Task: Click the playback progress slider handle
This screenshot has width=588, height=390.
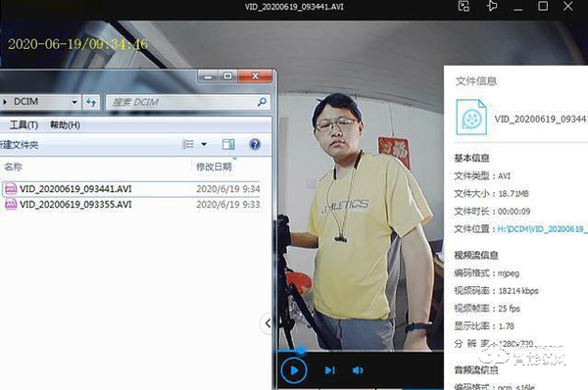Action: [x=301, y=351]
